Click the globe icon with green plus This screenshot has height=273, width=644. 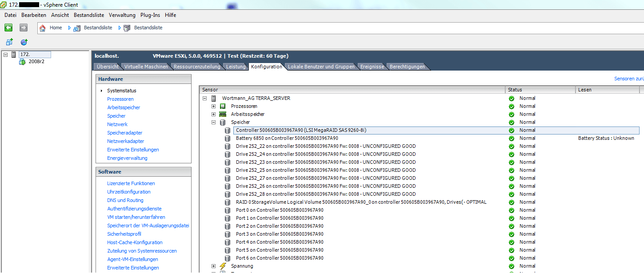point(24,42)
